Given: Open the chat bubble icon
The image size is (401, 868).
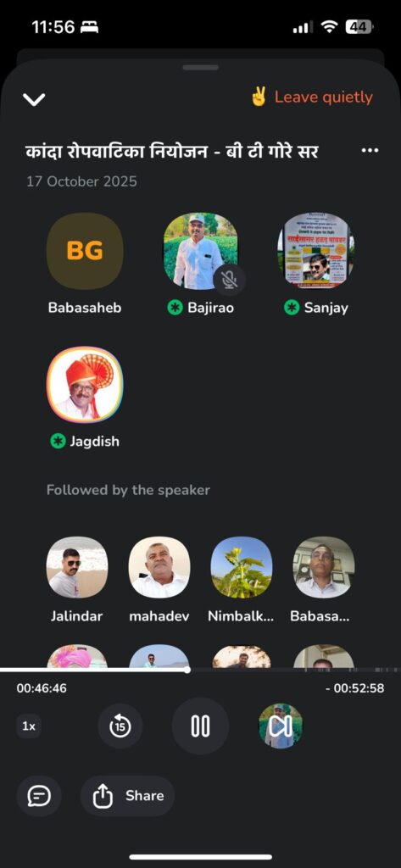Looking at the screenshot, I should click(x=39, y=796).
